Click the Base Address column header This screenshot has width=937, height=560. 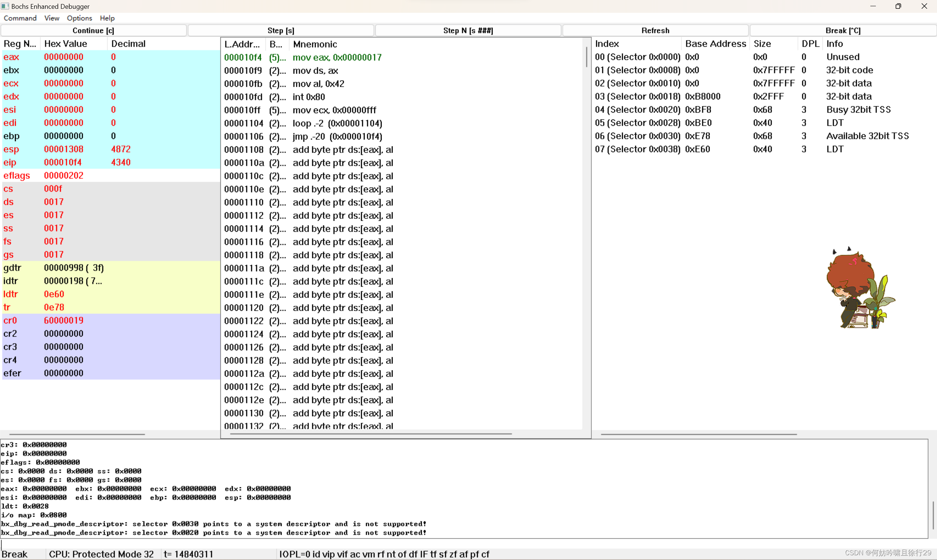point(715,44)
